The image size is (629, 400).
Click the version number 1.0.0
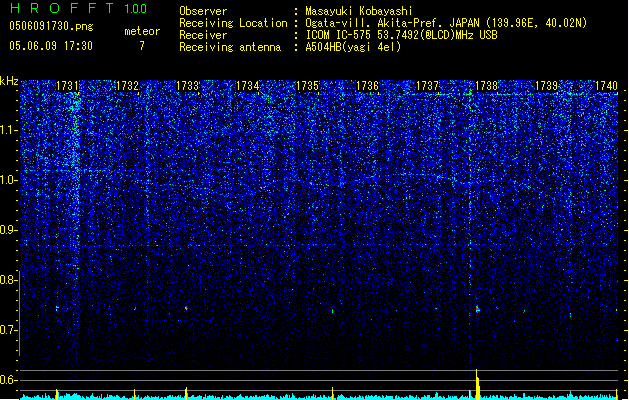pyautogui.click(x=135, y=9)
